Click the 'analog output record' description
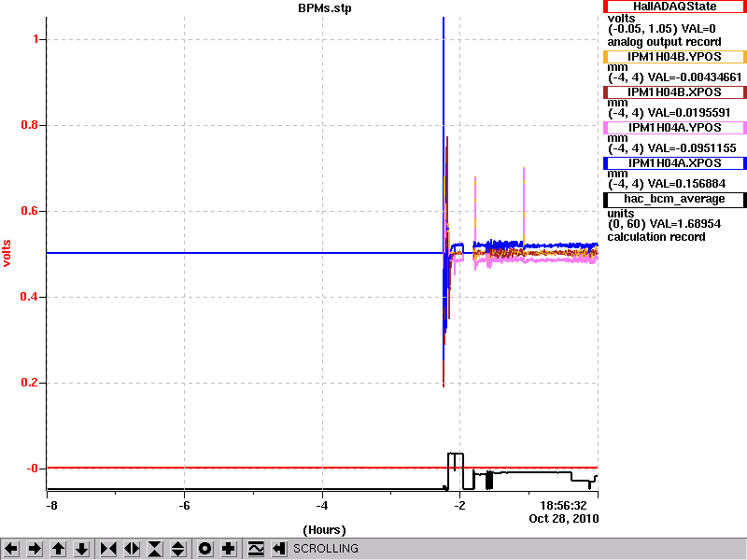Viewport: 747px width, 560px height. click(664, 42)
